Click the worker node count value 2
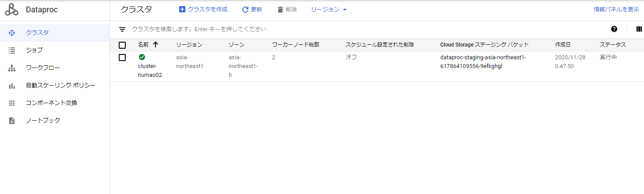 point(274,57)
